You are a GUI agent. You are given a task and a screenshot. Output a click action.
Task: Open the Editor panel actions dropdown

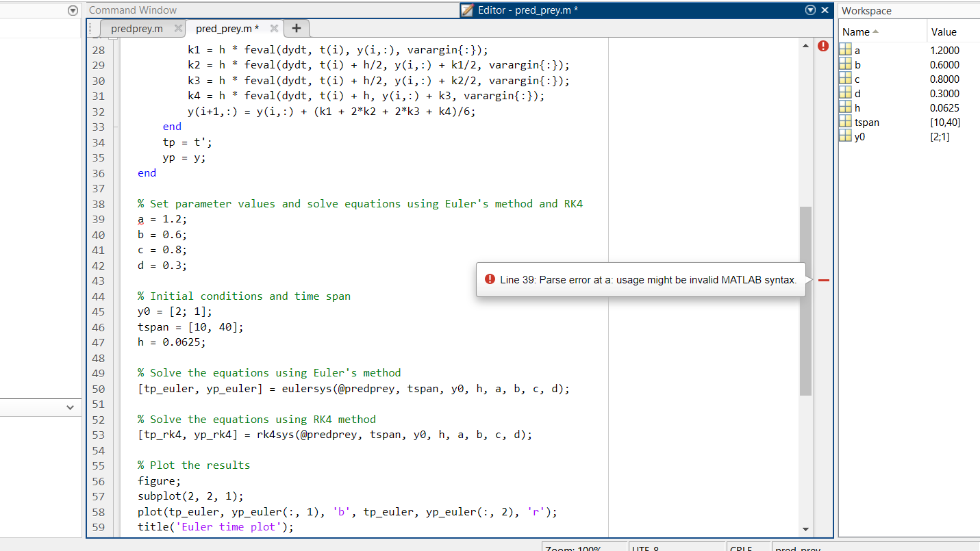pyautogui.click(x=811, y=10)
